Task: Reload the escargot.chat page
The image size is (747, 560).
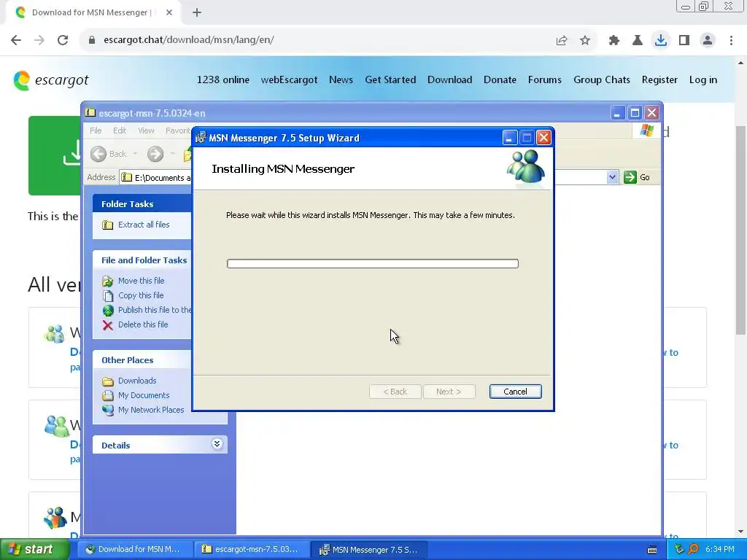Action: [x=63, y=40]
